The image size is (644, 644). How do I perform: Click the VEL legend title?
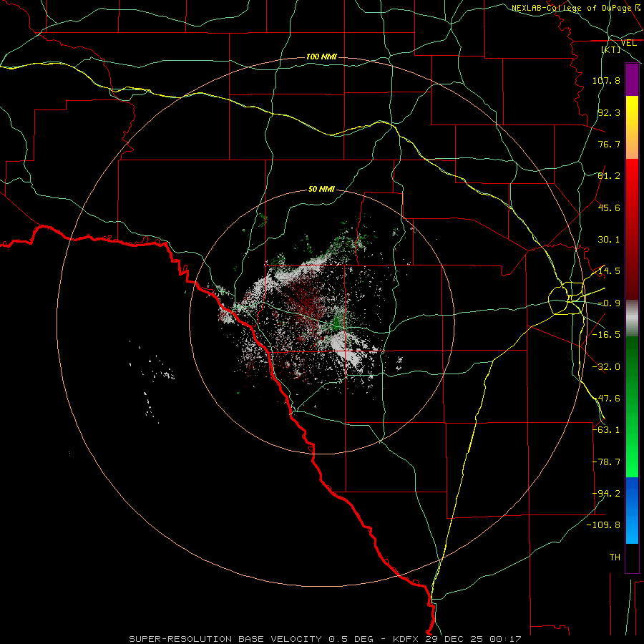pos(628,43)
